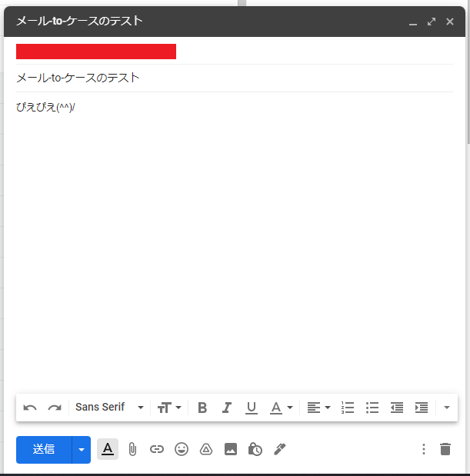This screenshot has height=476, width=470.
Task: Open the send options arrow dropdown
Action: coord(82,450)
